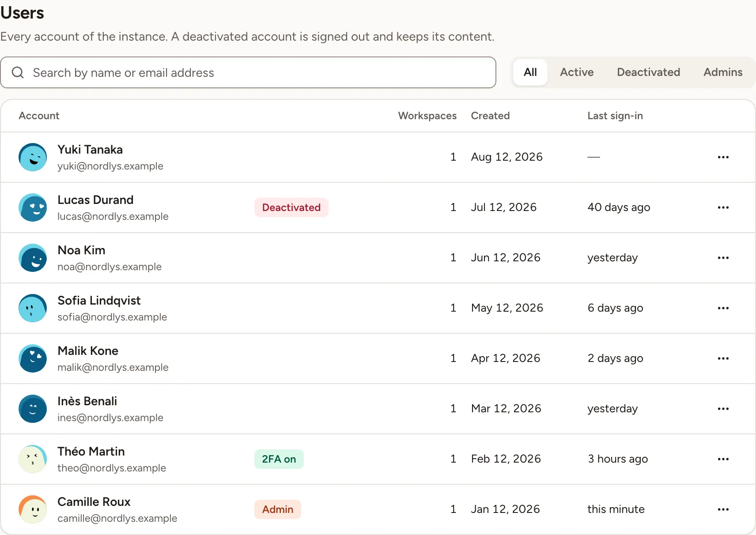Focus the search by name or email field
Image resolution: width=756 pixels, height=535 pixels.
tap(248, 72)
